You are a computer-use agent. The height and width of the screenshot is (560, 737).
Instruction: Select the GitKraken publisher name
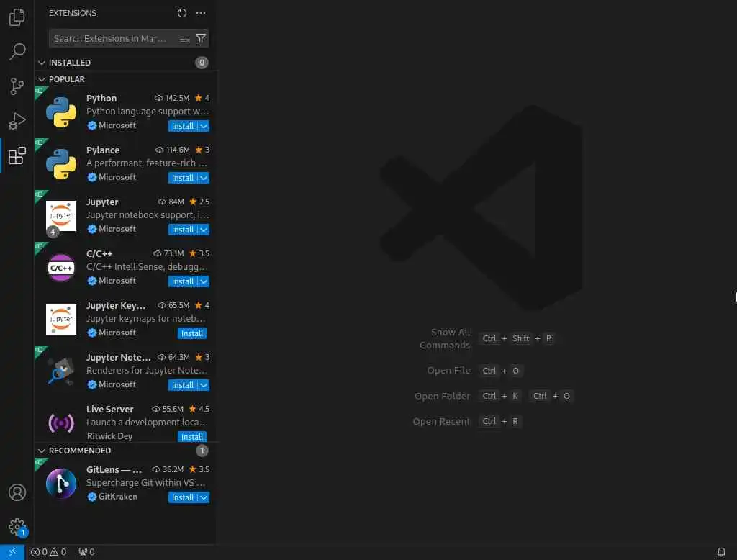[118, 497]
